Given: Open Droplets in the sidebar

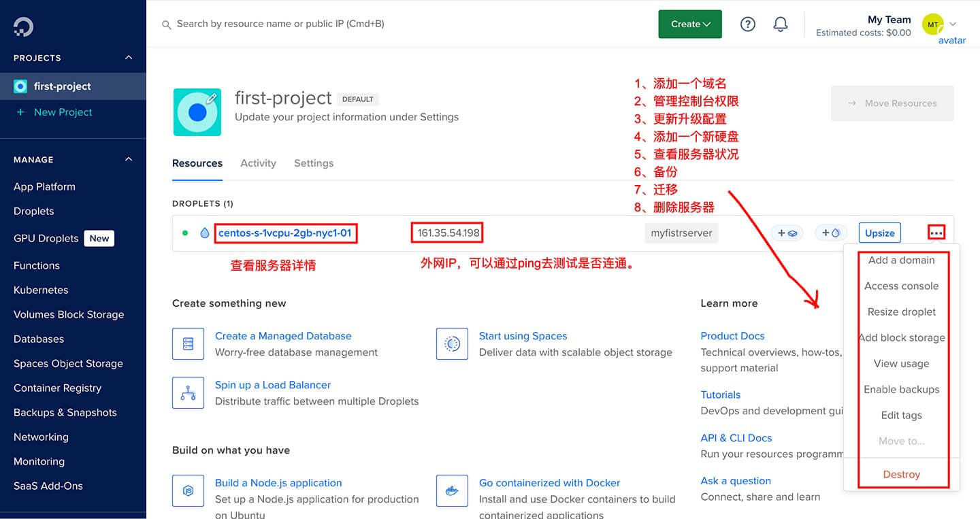Looking at the screenshot, I should click(x=33, y=211).
